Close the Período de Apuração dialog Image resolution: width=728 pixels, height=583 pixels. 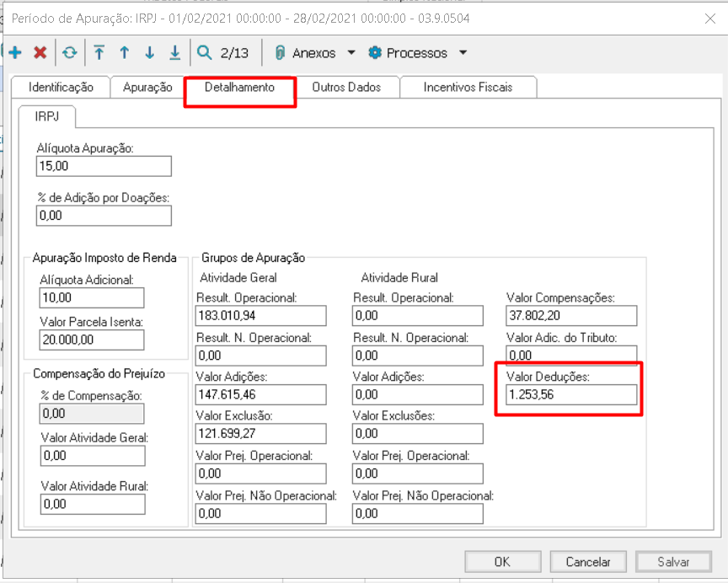tap(710, 19)
